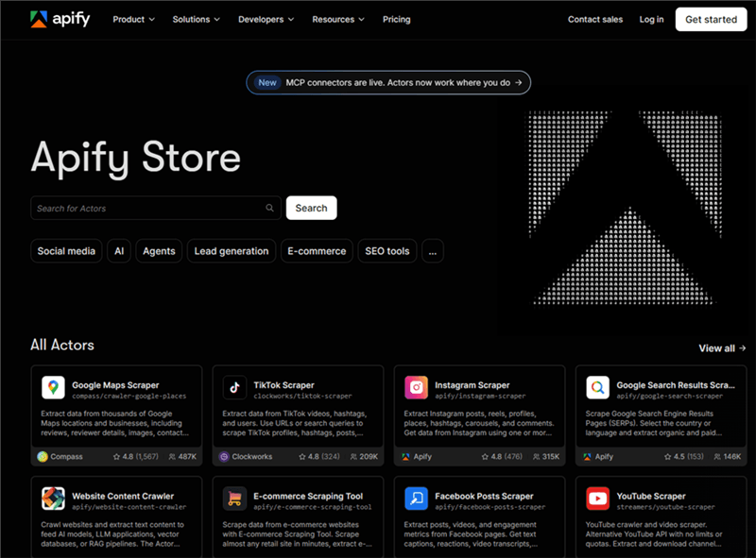
Task: Click the Instagram Scraper camera icon
Action: [416, 387]
